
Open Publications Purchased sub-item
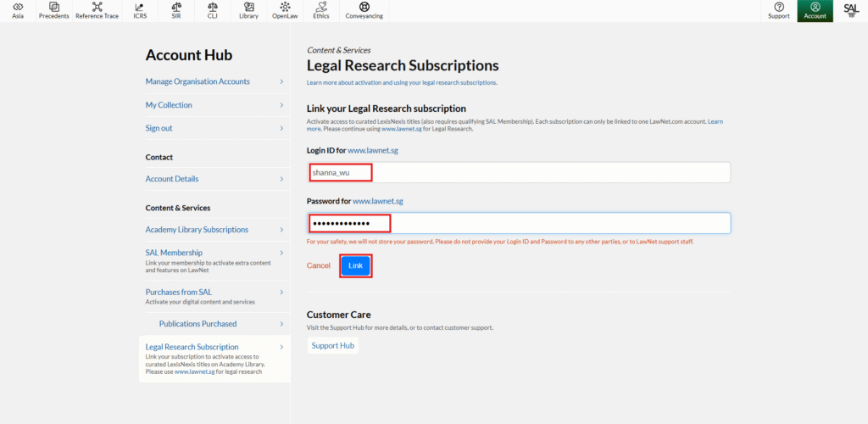click(x=198, y=323)
